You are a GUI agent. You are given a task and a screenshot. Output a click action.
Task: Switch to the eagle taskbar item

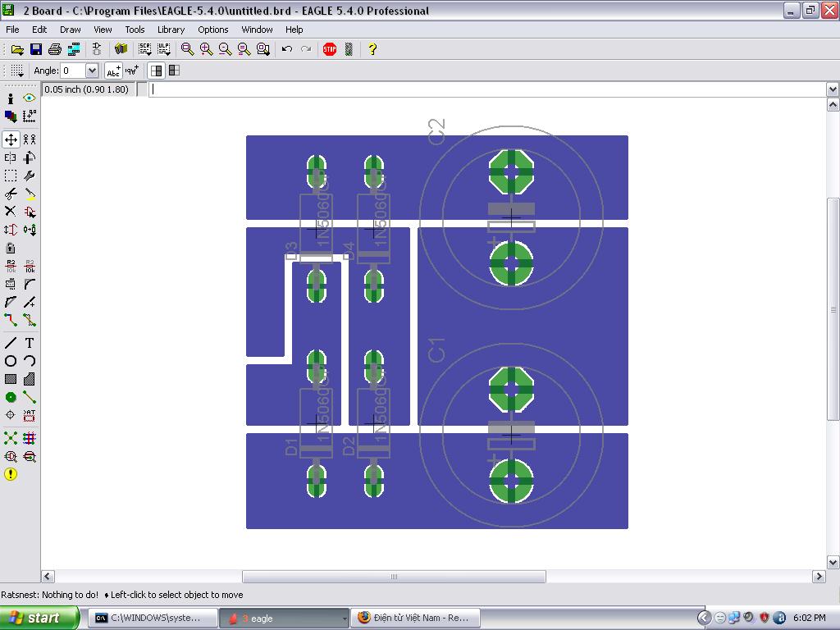[x=285, y=619]
